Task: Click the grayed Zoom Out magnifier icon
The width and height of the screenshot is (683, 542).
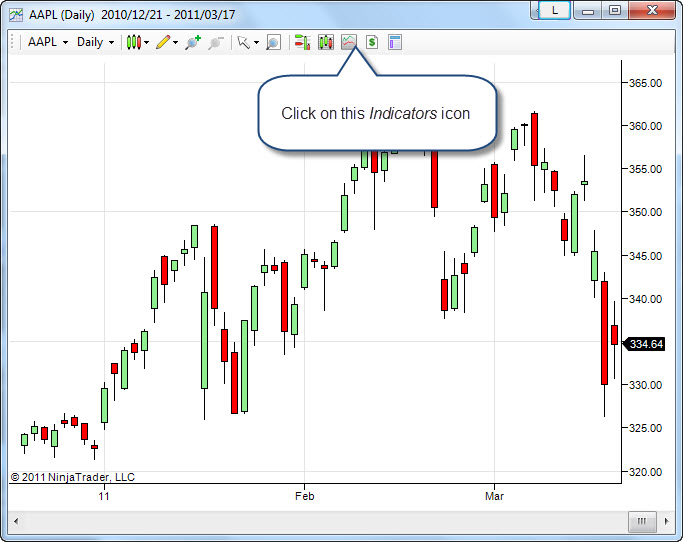Action: pos(216,42)
